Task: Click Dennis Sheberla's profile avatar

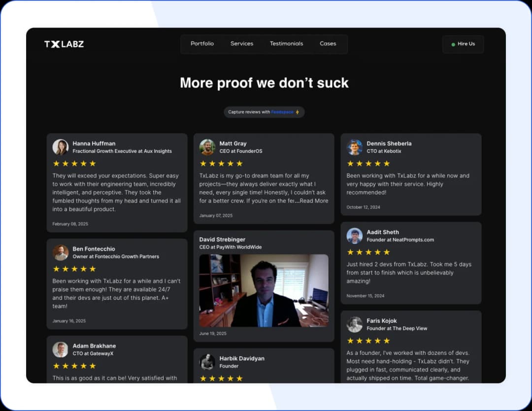Action: coord(355,147)
